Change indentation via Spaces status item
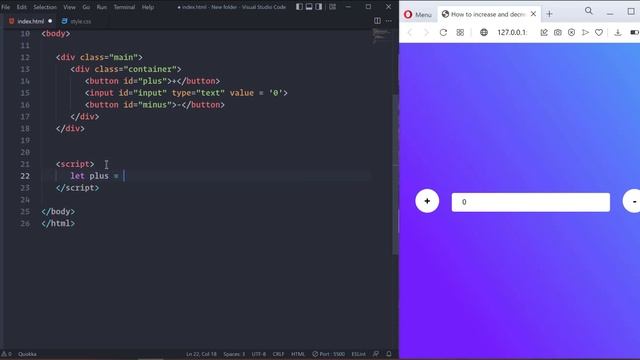Screen dimensions: 640x360 point(234,354)
